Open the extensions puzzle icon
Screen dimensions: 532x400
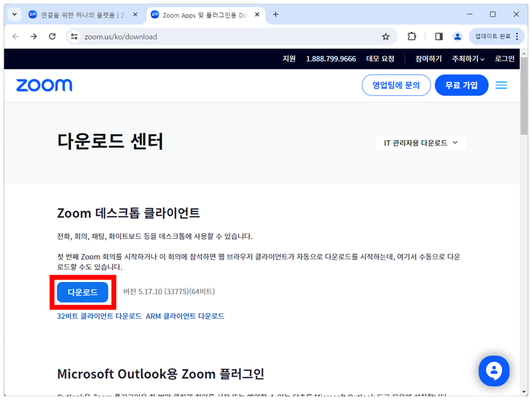coord(411,36)
